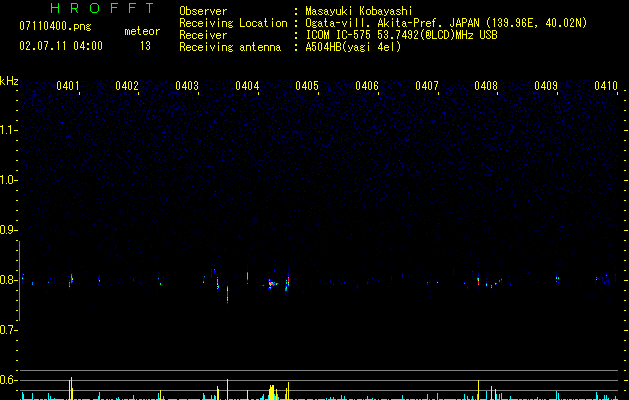
Task: Click the 0407 time marker
Action: pyautogui.click(x=427, y=86)
